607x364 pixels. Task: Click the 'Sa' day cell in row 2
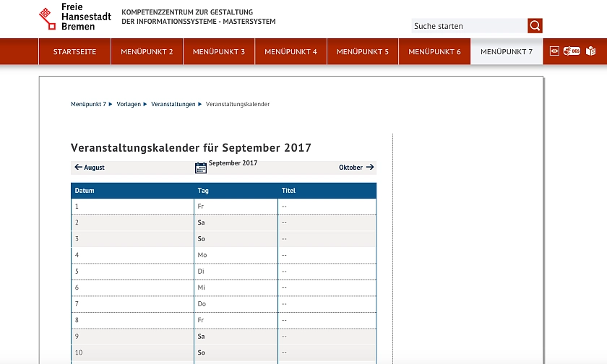click(x=236, y=222)
